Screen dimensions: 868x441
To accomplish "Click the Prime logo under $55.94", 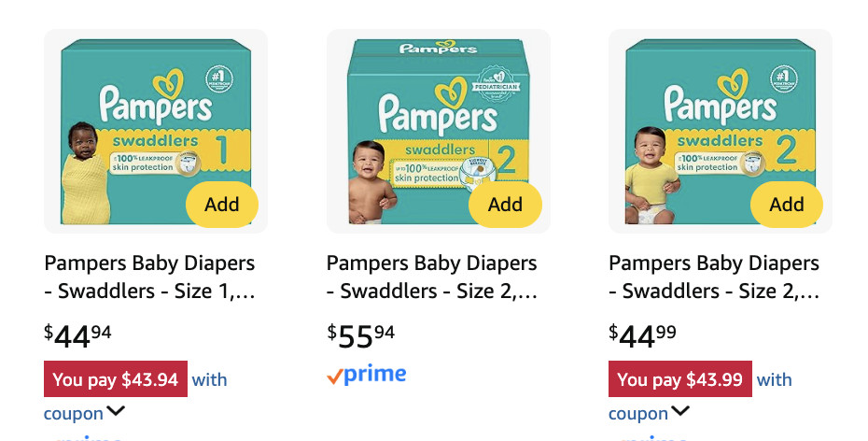I will 367,376.
